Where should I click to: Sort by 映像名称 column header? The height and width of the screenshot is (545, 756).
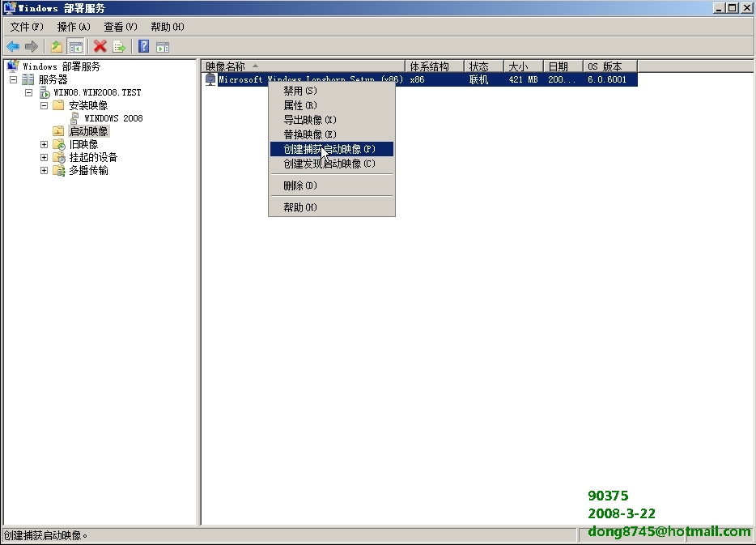(x=304, y=66)
